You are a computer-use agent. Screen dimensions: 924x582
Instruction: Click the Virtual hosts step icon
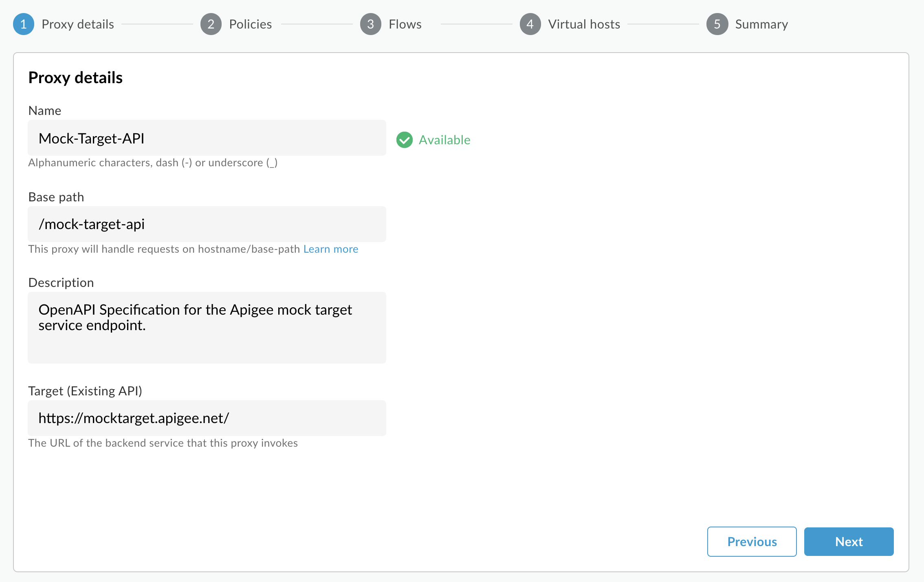click(530, 24)
